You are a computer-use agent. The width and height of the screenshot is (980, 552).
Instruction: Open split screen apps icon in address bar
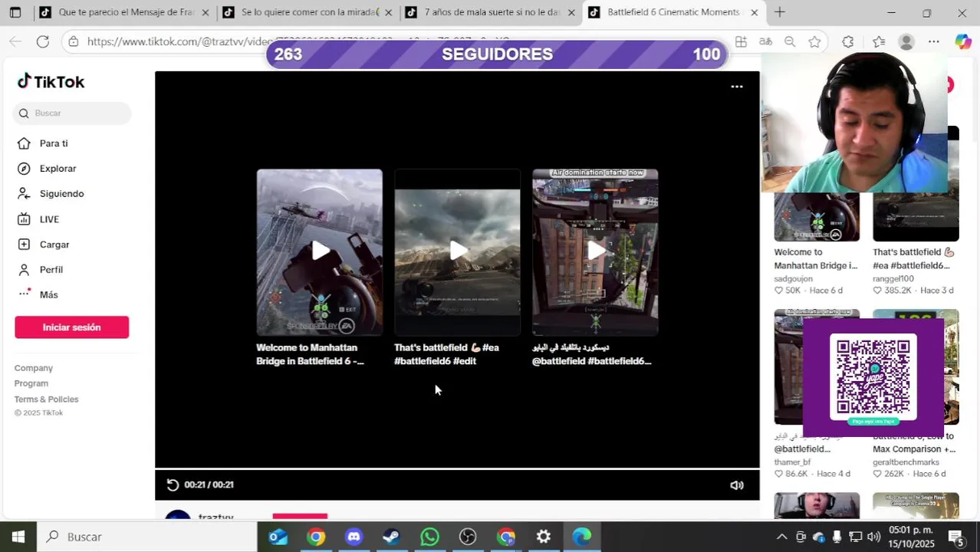741,41
